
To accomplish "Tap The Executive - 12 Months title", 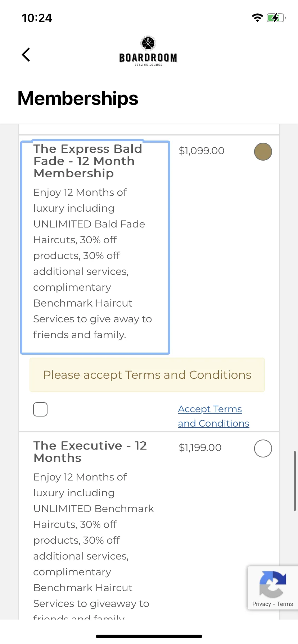I will [90, 452].
